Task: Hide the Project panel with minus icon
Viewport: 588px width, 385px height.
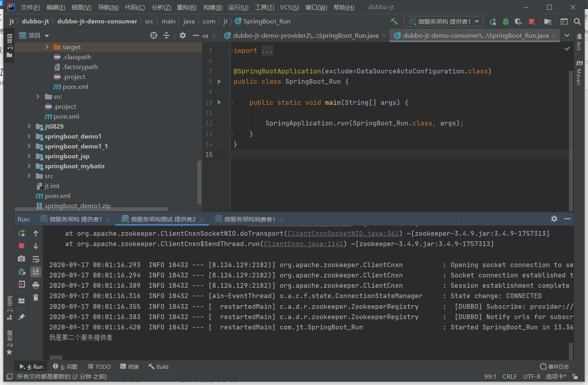Action: pyautogui.click(x=195, y=35)
